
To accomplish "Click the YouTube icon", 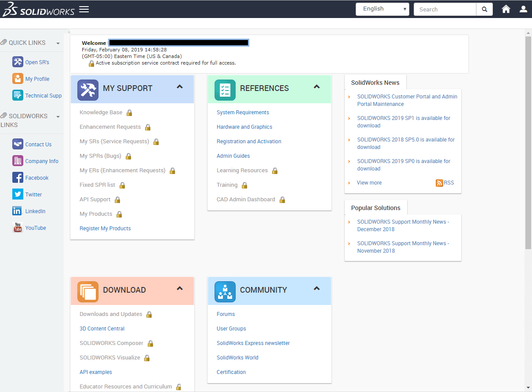I will (x=18, y=228).
